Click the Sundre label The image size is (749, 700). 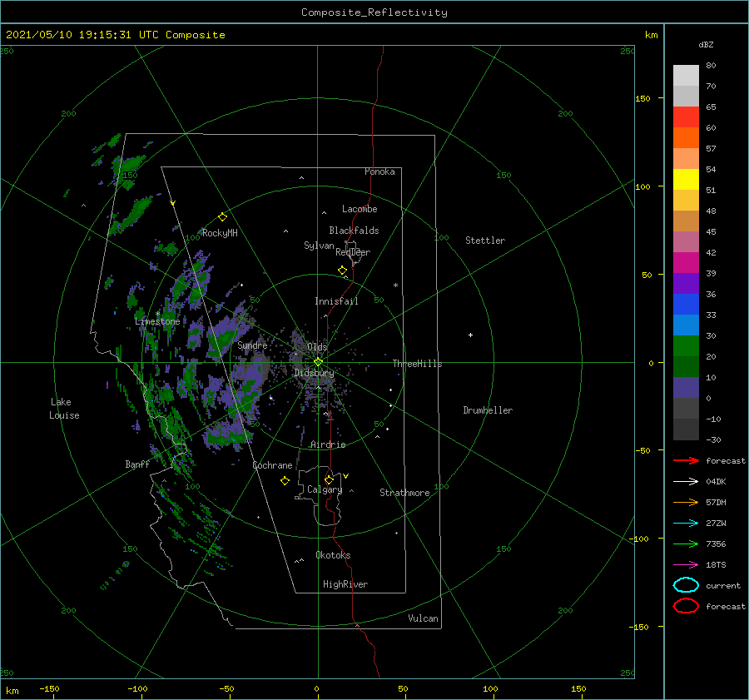(x=252, y=345)
